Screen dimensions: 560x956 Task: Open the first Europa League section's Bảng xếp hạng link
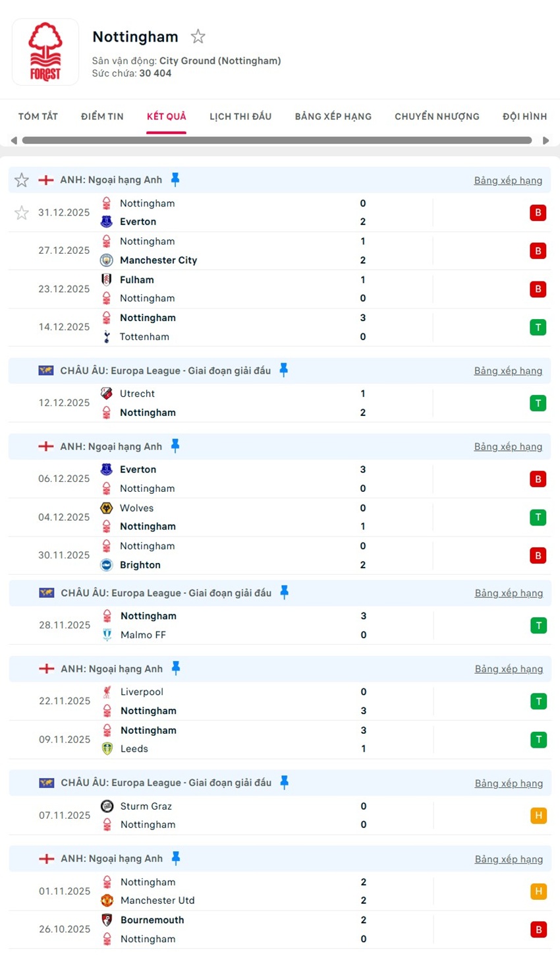tap(508, 371)
